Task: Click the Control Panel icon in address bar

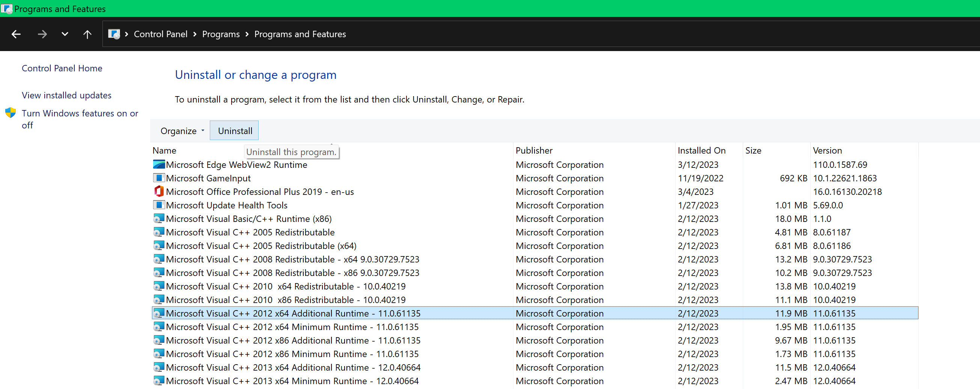Action: pos(114,34)
